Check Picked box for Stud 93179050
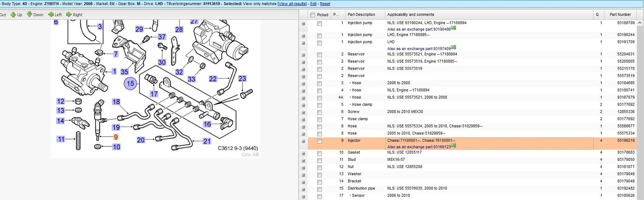This screenshot has height=200, width=644. (x=319, y=161)
